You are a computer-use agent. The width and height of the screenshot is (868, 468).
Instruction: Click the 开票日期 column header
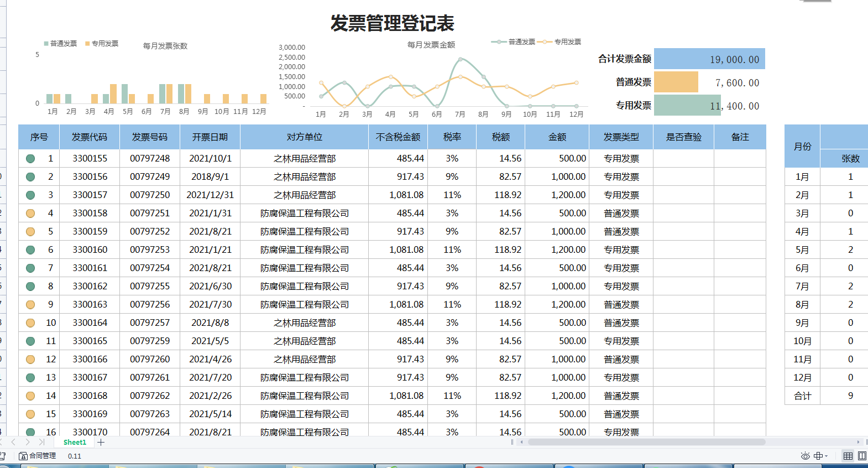click(210, 137)
